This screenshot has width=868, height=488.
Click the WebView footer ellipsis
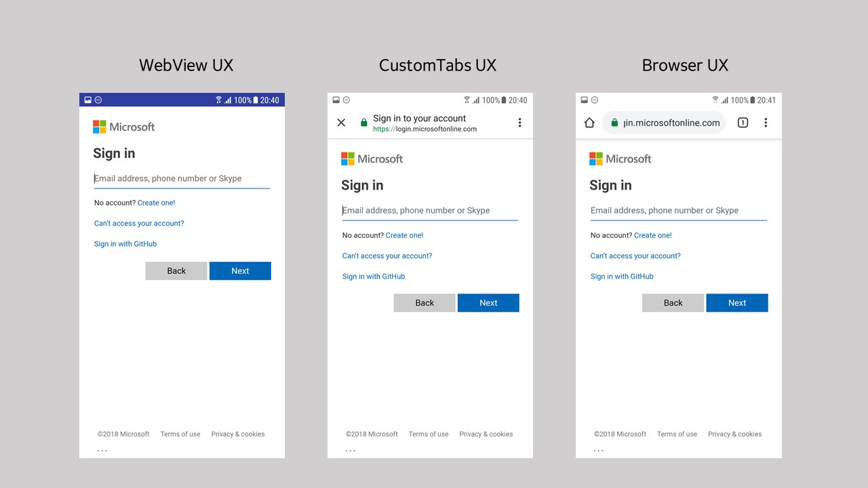pyautogui.click(x=102, y=451)
